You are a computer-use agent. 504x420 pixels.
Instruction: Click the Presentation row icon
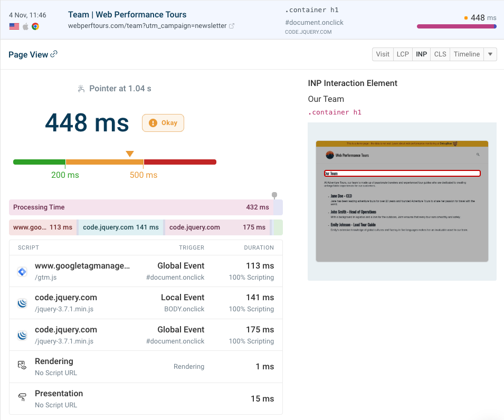22,397
